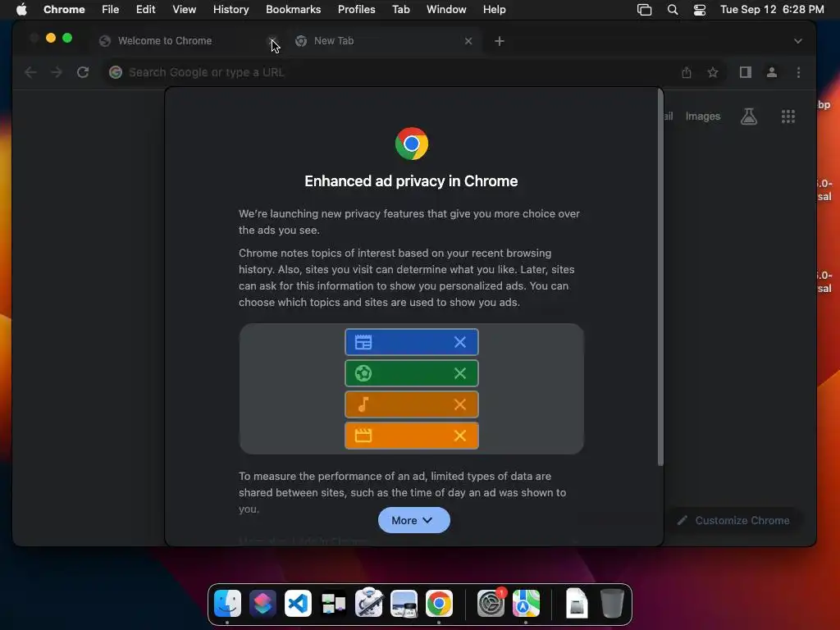Image resolution: width=840 pixels, height=630 pixels.
Task: Open Automator from the Dock
Action: tap(368, 603)
